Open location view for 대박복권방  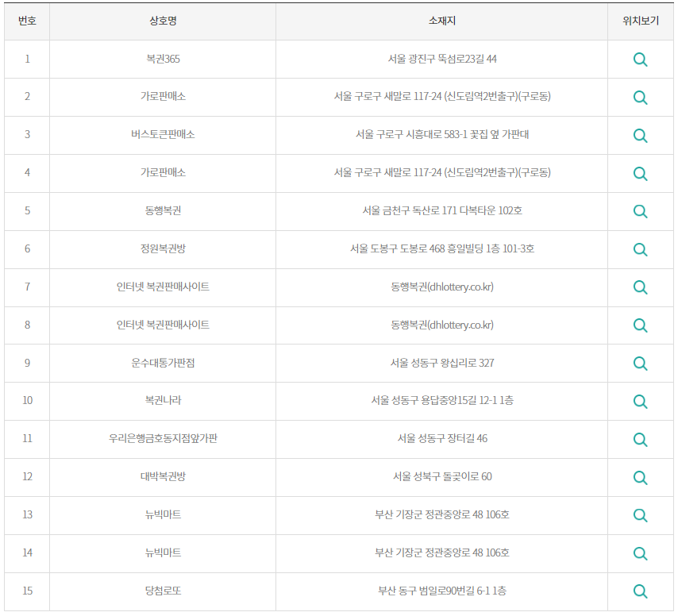tap(640, 477)
